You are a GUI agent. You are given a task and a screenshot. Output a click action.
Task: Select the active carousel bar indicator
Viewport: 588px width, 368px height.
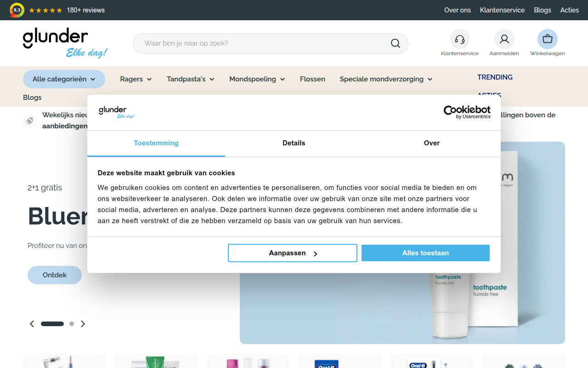[x=52, y=324]
